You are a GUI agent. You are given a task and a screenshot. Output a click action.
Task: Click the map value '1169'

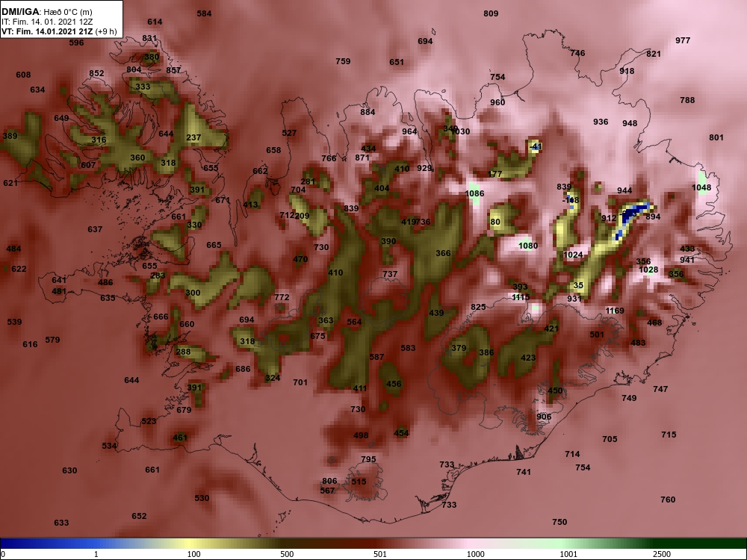click(615, 311)
